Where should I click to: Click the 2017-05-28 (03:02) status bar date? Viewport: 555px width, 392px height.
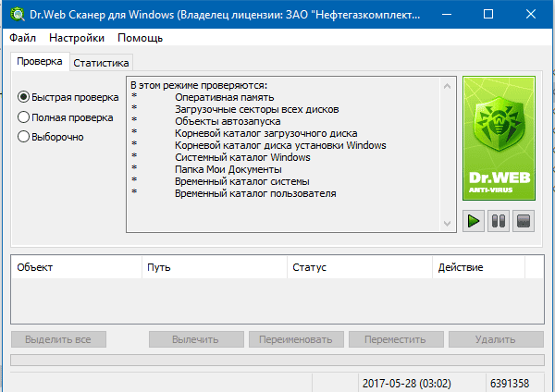coord(407,383)
